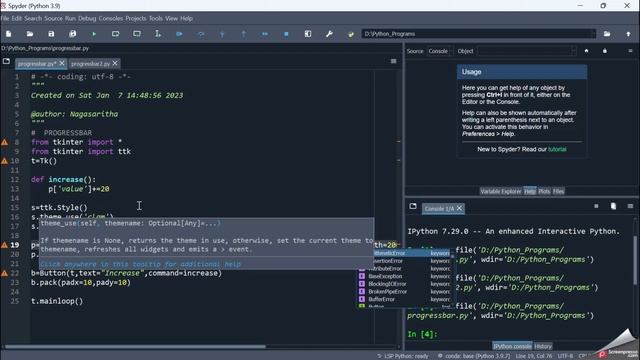Stop debugging square icon
640x360 pixels.
286,34
